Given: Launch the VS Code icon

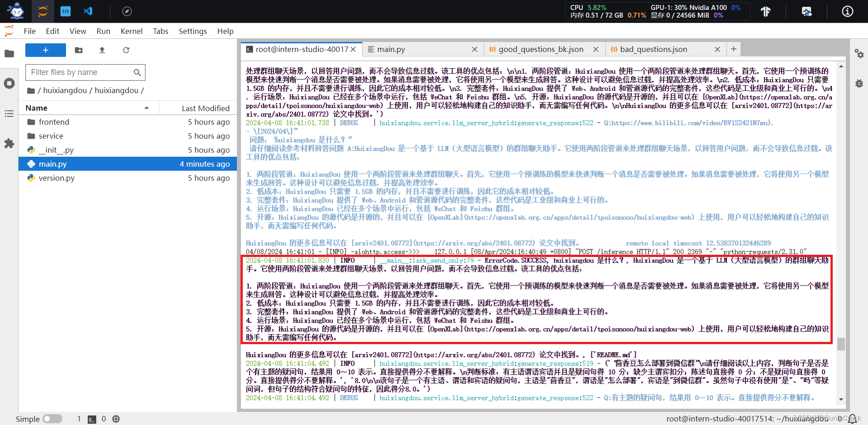Looking at the screenshot, I should point(88,11).
